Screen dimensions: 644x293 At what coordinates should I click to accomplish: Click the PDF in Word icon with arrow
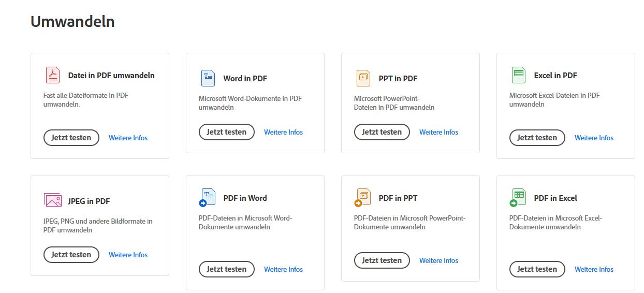(x=207, y=198)
